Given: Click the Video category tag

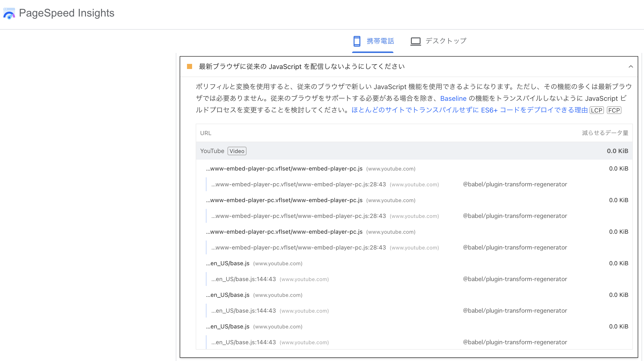Looking at the screenshot, I should pyautogui.click(x=237, y=151).
